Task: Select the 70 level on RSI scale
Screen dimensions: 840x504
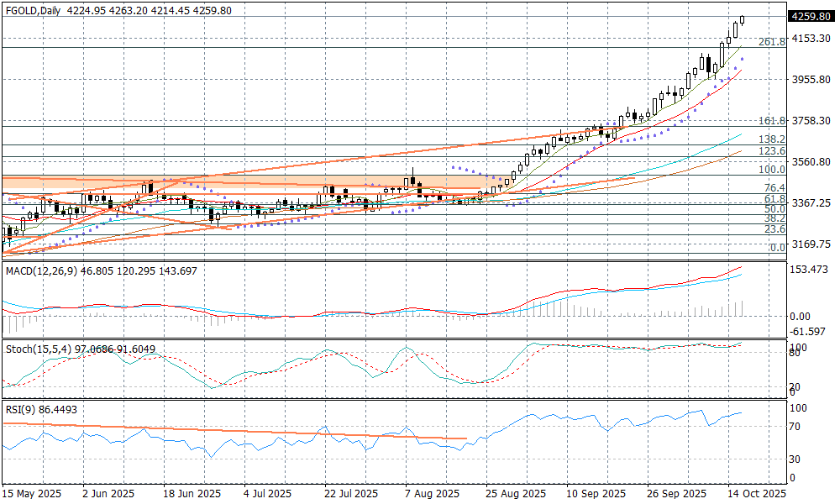Action: tap(795, 427)
